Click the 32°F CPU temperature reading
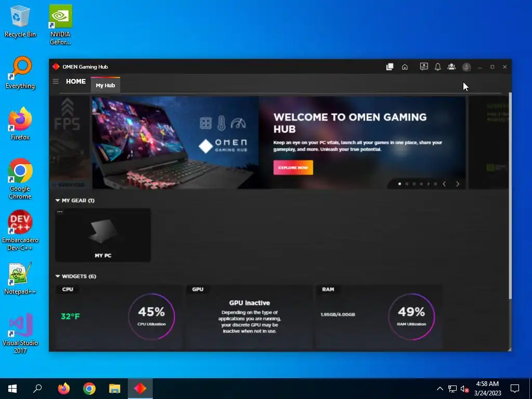532x399 pixels. pyautogui.click(x=70, y=316)
